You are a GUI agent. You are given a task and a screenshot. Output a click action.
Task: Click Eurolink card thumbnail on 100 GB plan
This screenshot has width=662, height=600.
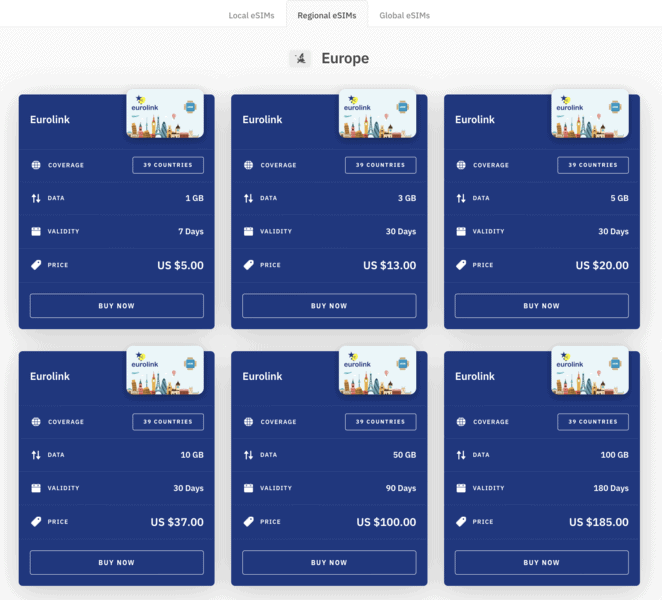[590, 370]
